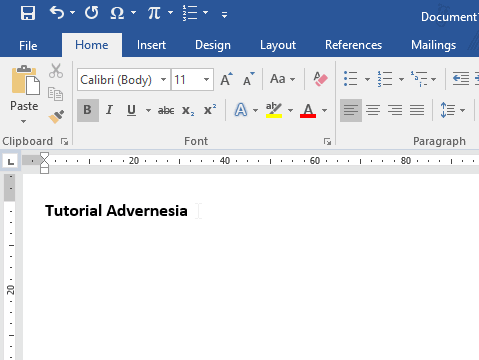Open the Font dialog launcher
The width and height of the screenshot is (479, 360).
[327, 142]
